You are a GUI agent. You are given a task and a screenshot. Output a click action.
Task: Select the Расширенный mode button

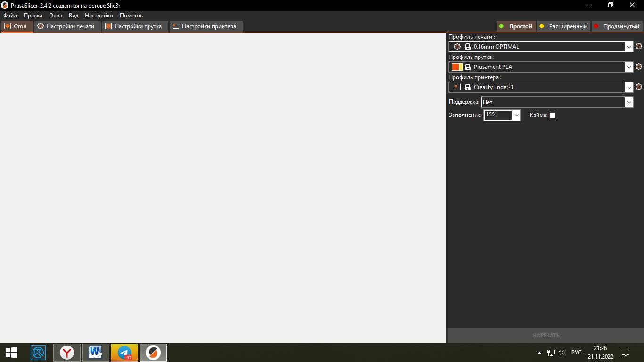(563, 26)
